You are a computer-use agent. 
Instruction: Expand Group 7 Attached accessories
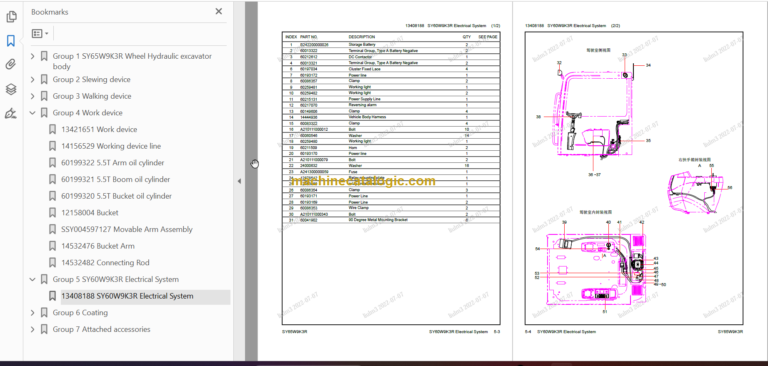pos(32,329)
